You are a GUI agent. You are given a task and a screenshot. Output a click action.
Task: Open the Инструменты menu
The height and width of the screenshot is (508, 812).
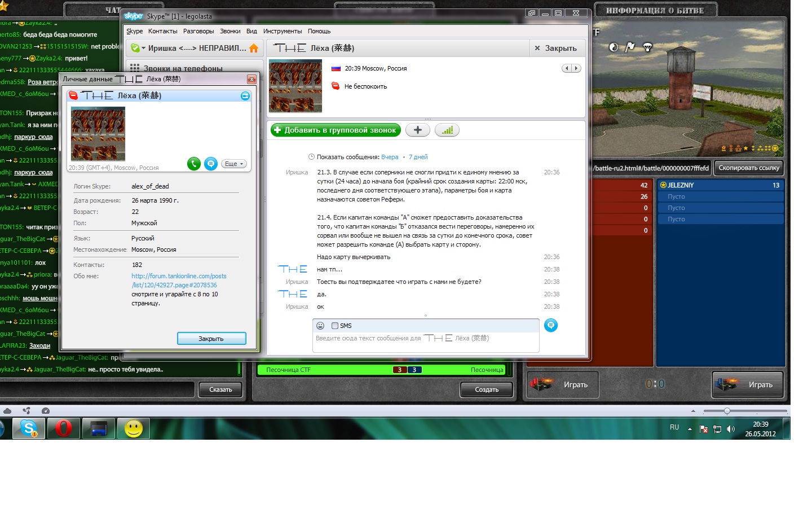(283, 31)
